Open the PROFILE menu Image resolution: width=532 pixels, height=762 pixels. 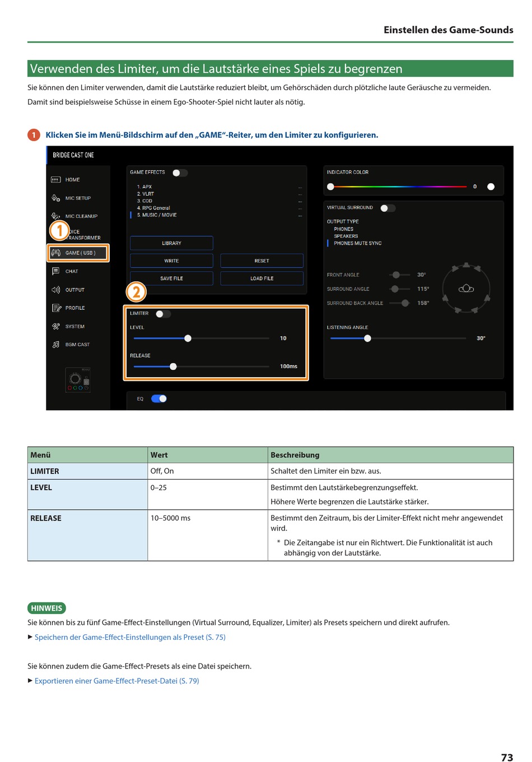pyautogui.click(x=75, y=308)
